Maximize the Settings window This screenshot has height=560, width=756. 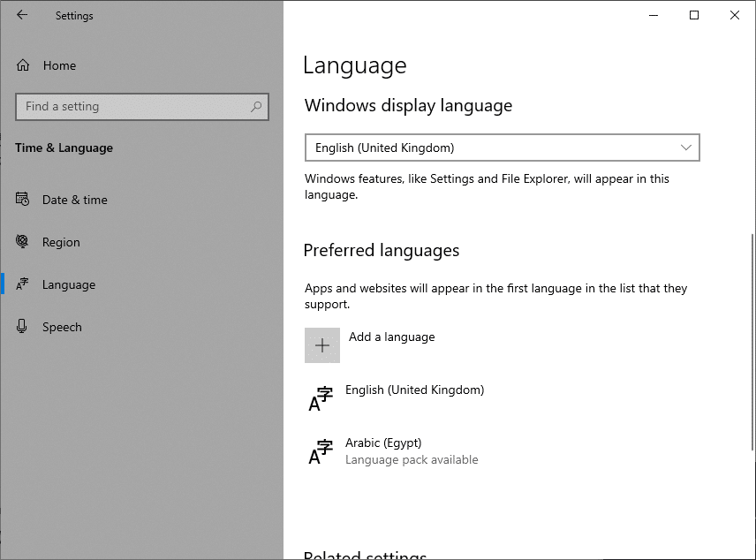[x=694, y=15]
